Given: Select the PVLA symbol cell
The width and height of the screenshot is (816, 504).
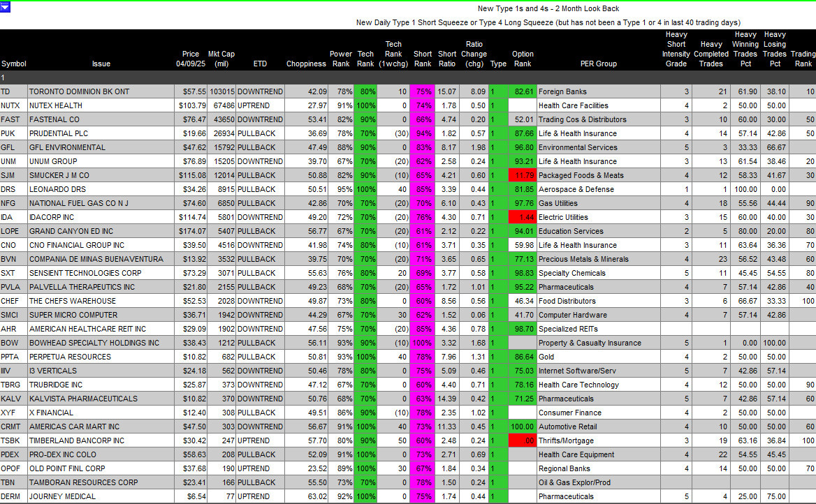Looking at the screenshot, I should coord(13,287).
